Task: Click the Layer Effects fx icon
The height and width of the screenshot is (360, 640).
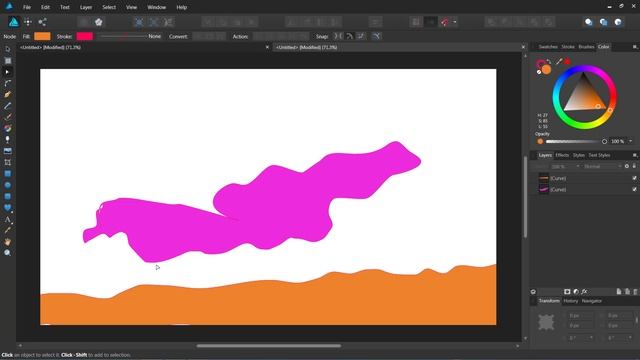Action: point(584,291)
